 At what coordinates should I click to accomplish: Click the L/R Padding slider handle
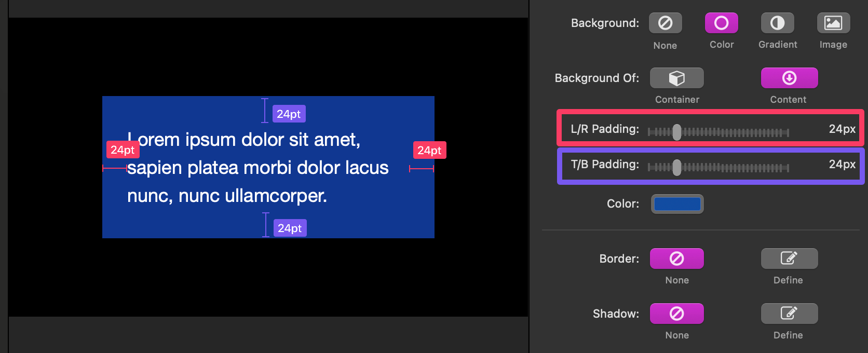677,132
